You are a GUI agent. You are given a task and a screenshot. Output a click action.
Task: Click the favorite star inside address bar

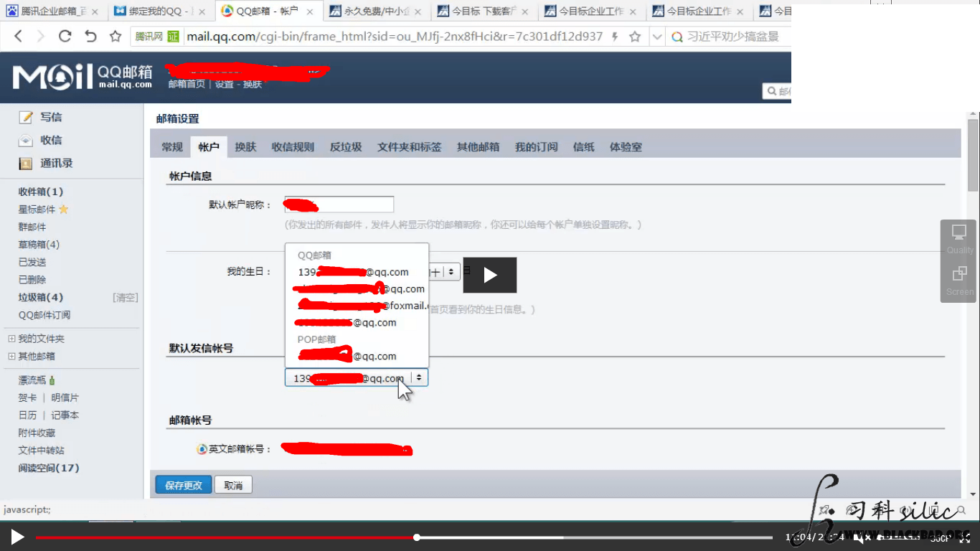coord(635,37)
